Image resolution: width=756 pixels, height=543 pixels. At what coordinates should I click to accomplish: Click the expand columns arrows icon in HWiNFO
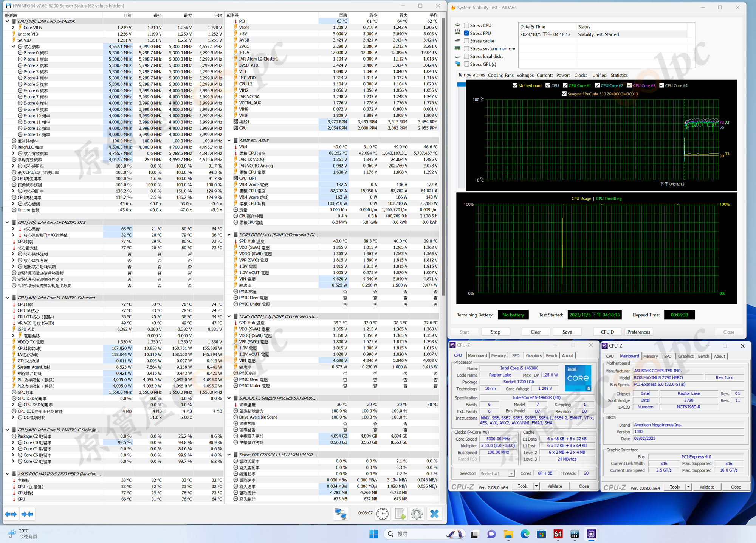pyautogui.click(x=11, y=514)
